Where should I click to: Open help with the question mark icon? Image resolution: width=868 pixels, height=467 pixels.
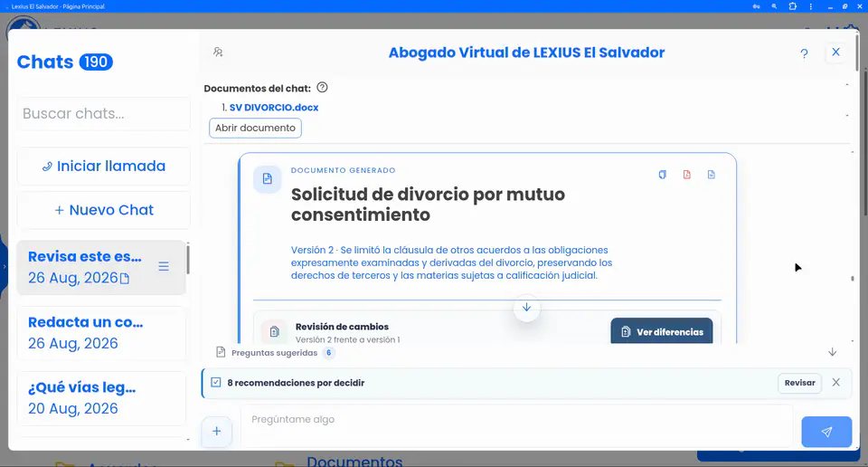[804, 53]
